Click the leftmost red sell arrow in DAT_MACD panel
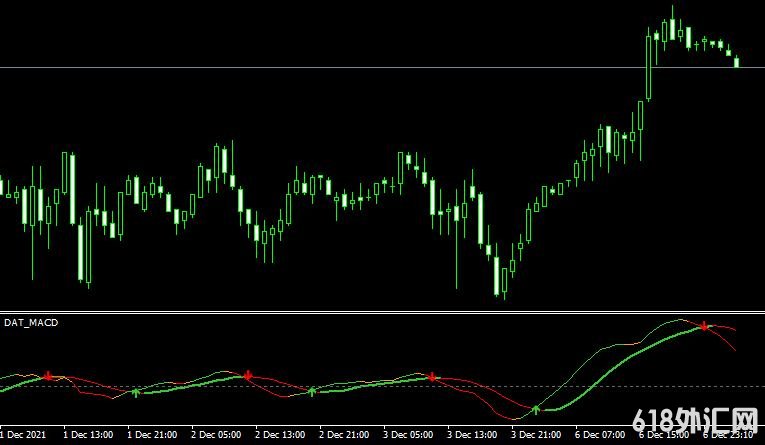The height and width of the screenshot is (445, 765). 48,376
